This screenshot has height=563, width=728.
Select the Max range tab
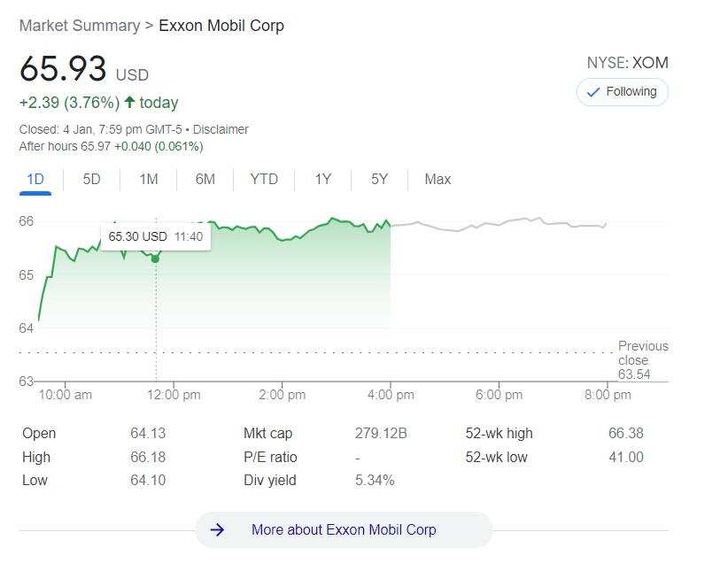click(x=438, y=179)
